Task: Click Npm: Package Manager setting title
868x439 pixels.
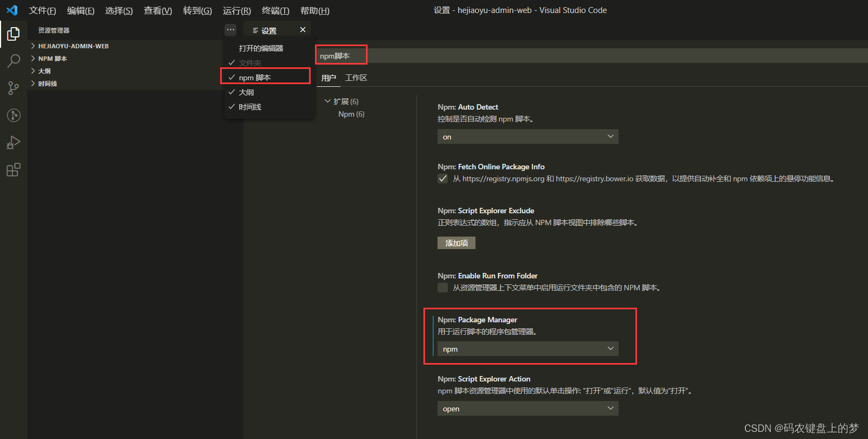Action: (x=478, y=320)
